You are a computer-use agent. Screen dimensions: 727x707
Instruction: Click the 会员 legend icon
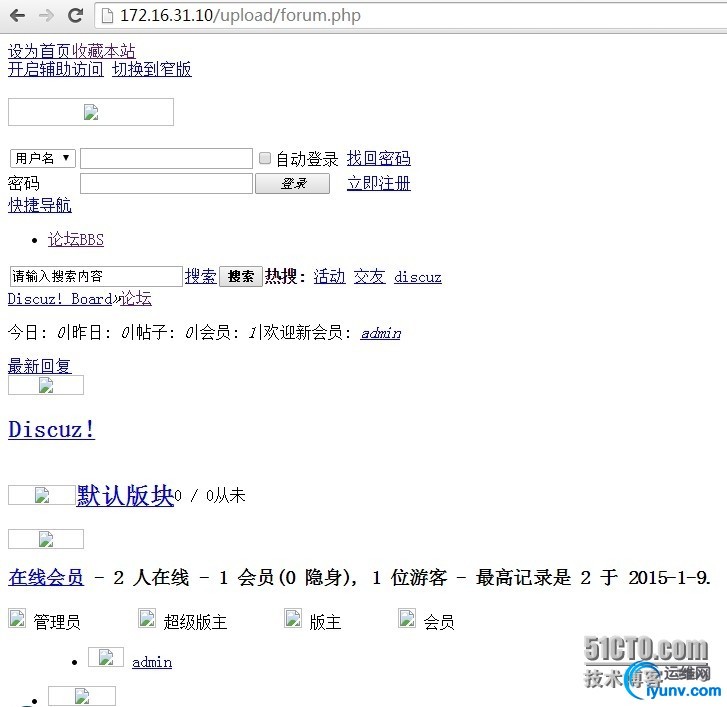point(407,618)
